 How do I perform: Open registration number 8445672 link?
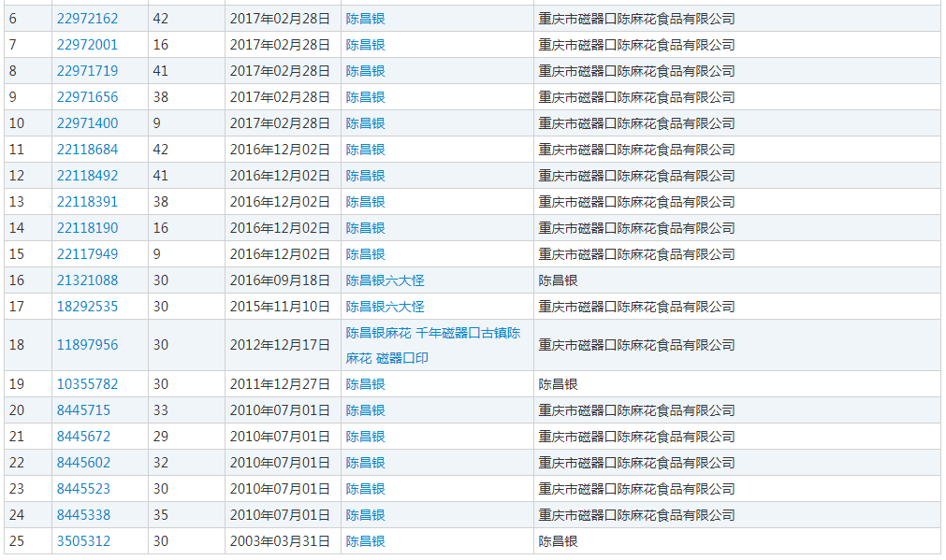(84, 437)
